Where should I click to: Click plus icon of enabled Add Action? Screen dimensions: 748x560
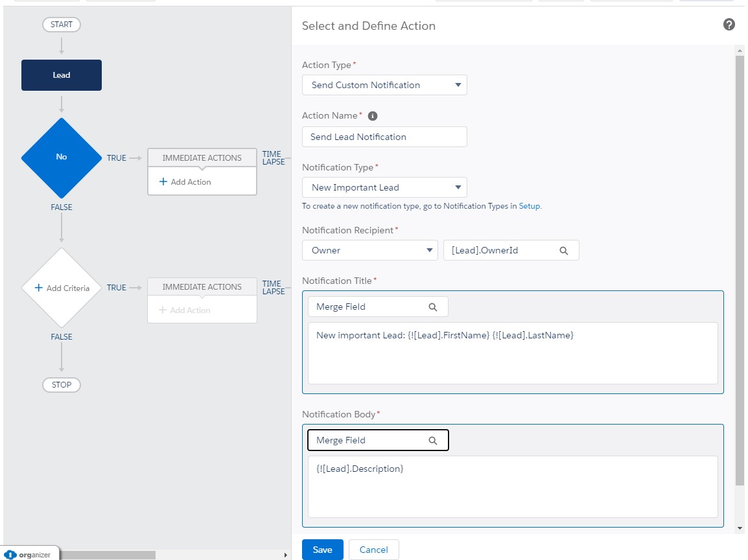click(163, 181)
